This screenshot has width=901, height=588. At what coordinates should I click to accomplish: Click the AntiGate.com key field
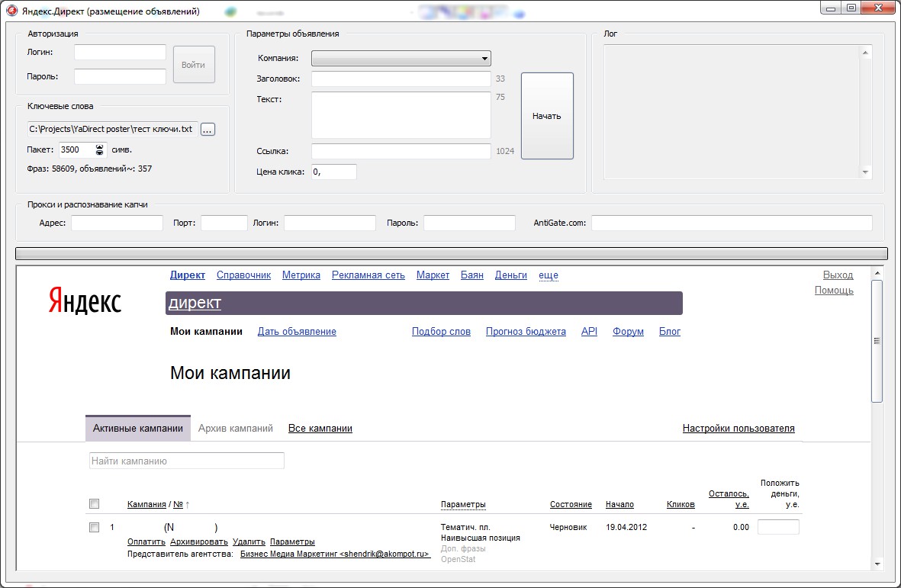[x=732, y=223]
